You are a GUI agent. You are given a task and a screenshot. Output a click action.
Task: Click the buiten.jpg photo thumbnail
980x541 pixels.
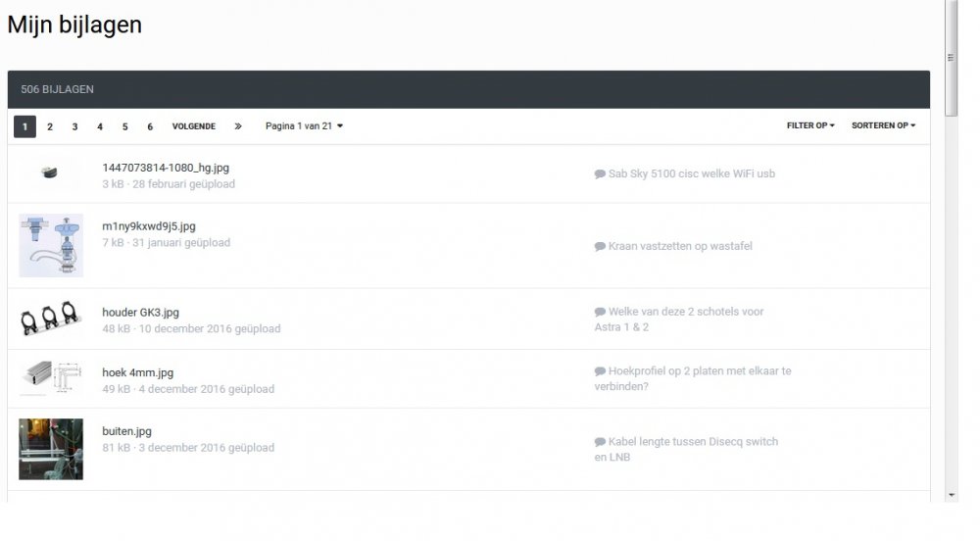pos(51,449)
